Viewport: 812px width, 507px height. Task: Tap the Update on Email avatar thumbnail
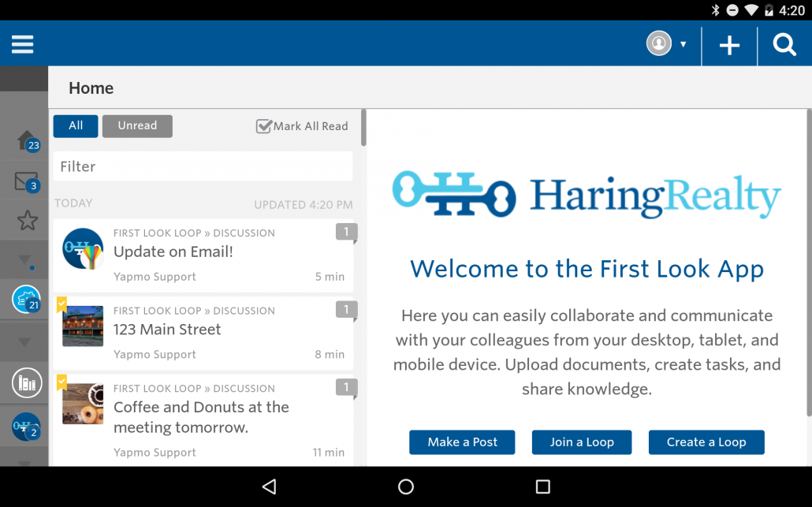pos(83,248)
